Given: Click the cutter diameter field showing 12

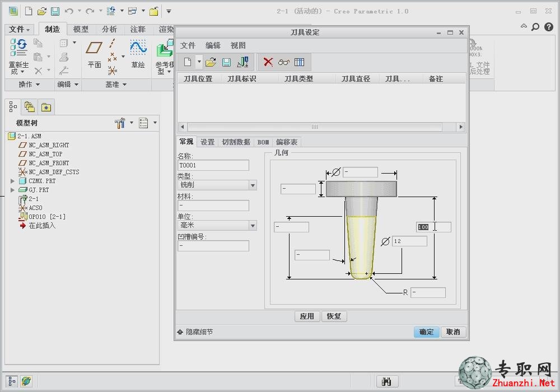Looking at the screenshot, I should point(410,241).
